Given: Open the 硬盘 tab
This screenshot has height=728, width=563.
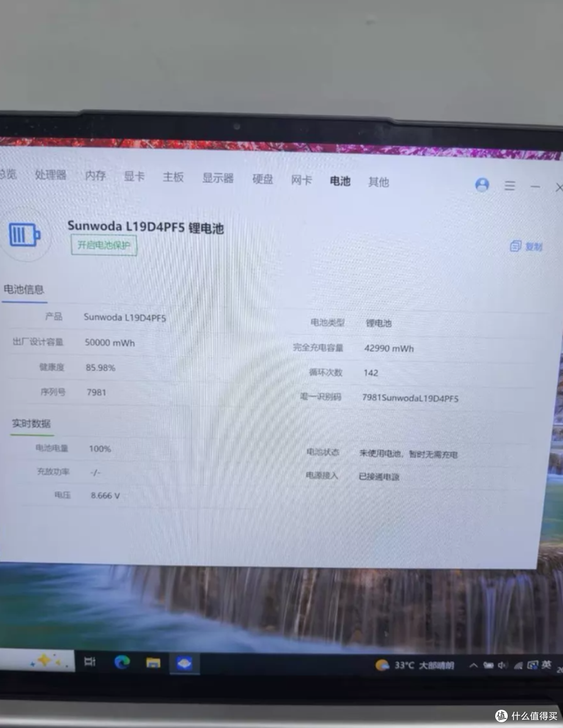Looking at the screenshot, I should (x=263, y=179).
